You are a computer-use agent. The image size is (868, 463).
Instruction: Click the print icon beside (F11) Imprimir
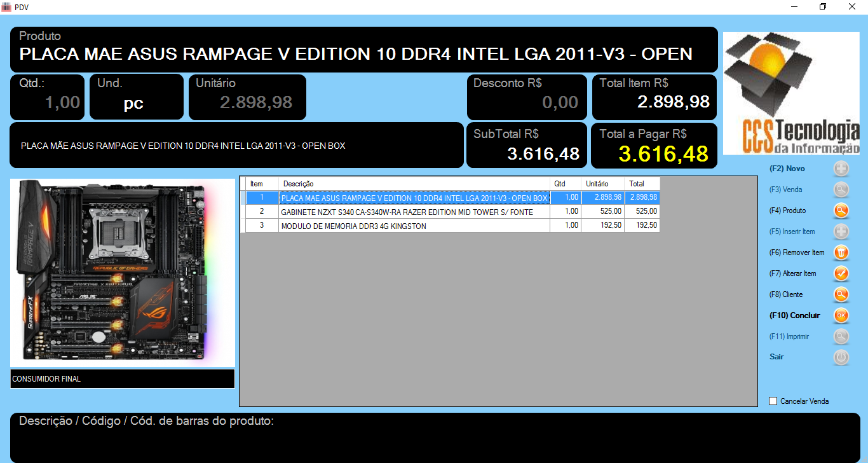841,336
